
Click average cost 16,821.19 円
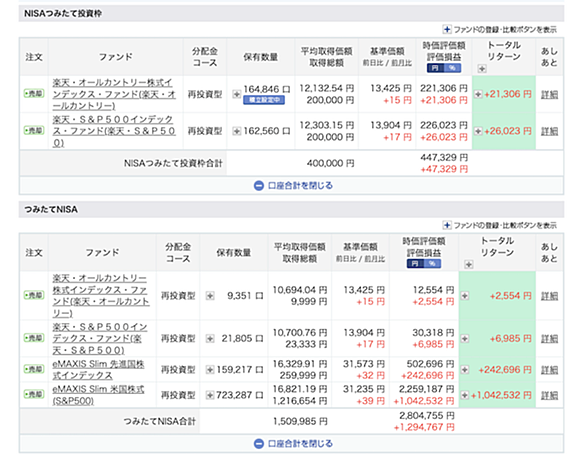click(300, 389)
